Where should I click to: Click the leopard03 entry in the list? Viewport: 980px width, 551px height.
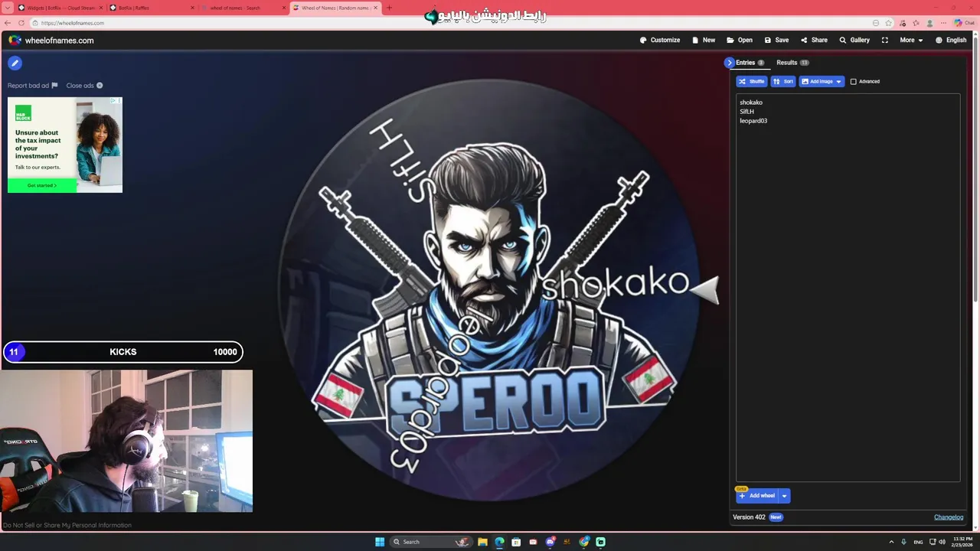[753, 121]
